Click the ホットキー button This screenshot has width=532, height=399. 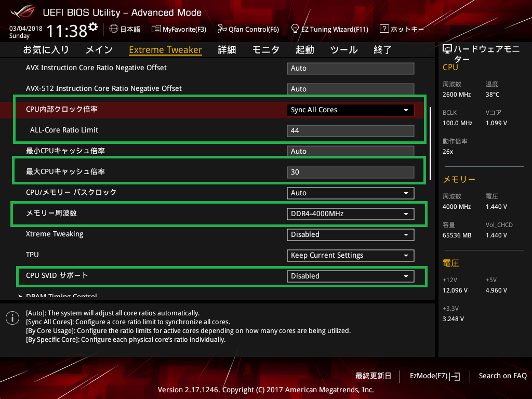coord(402,29)
